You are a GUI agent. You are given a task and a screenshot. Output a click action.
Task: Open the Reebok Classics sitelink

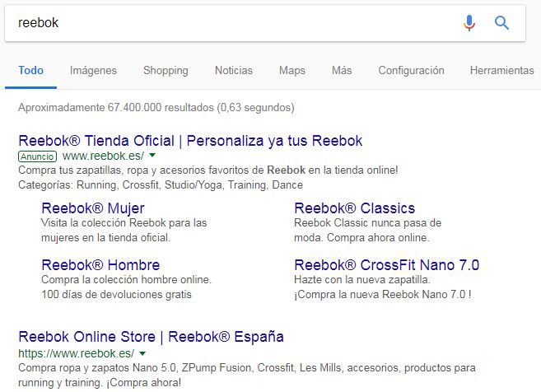click(x=354, y=208)
